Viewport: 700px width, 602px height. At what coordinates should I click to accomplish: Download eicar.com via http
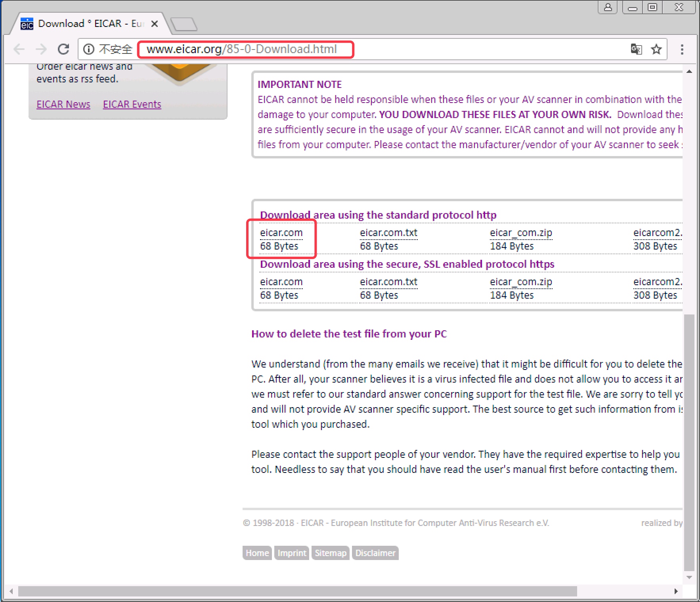tap(281, 233)
